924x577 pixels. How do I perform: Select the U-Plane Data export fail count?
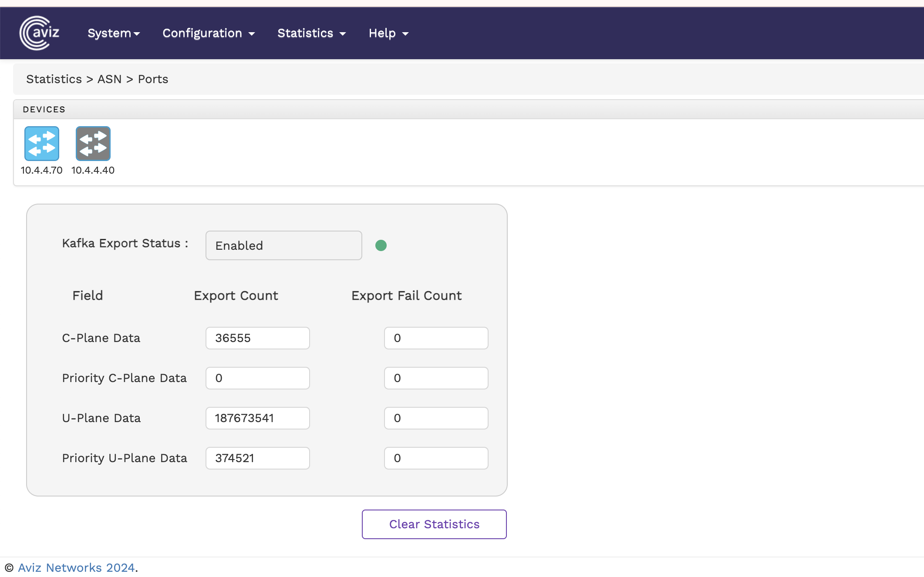436,418
